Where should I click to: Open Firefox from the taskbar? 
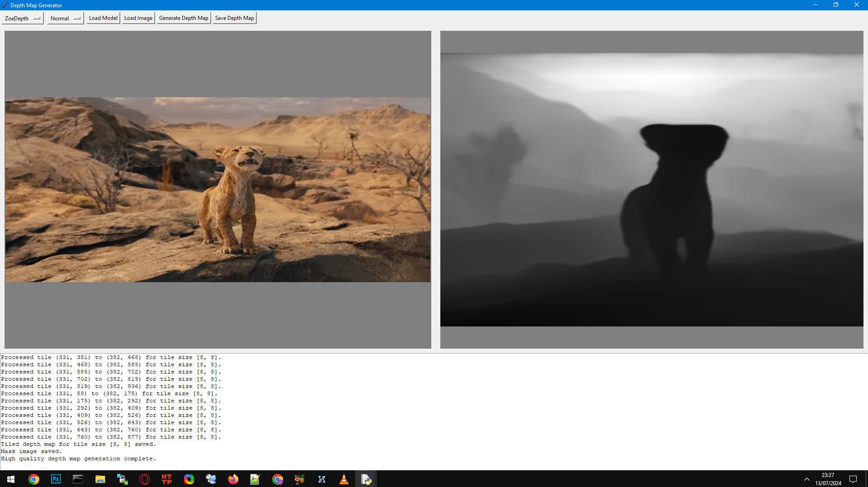click(x=233, y=479)
